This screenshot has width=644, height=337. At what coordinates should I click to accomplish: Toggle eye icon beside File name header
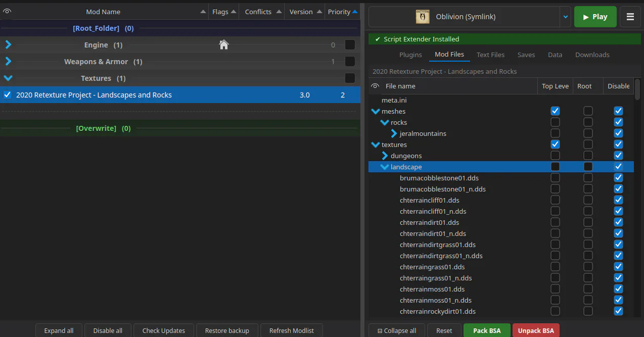coord(375,86)
